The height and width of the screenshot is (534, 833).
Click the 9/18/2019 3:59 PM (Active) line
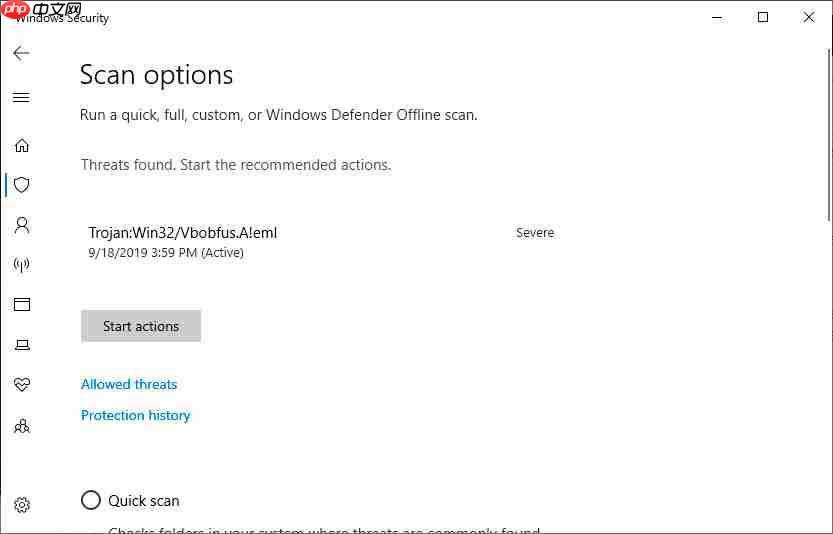click(x=166, y=252)
